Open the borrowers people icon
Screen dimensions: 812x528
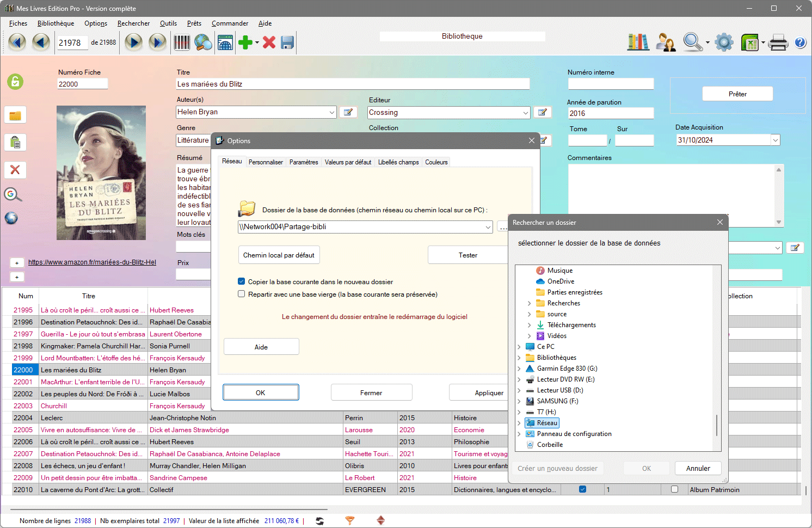tap(666, 42)
